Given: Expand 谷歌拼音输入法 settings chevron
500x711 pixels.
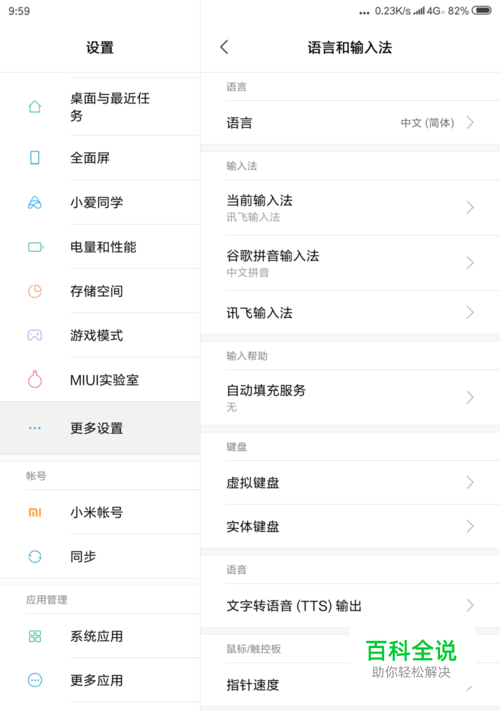Looking at the screenshot, I should point(470,263).
